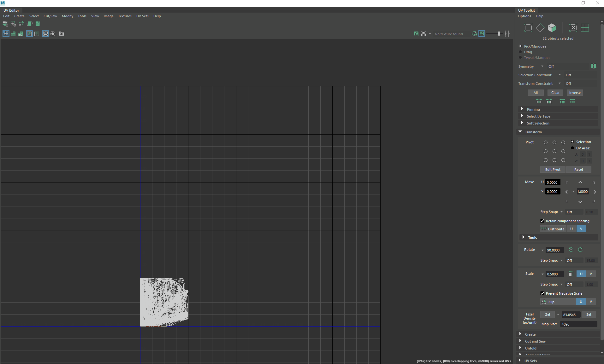Click the symmetry topology icon

pyautogui.click(x=594, y=66)
